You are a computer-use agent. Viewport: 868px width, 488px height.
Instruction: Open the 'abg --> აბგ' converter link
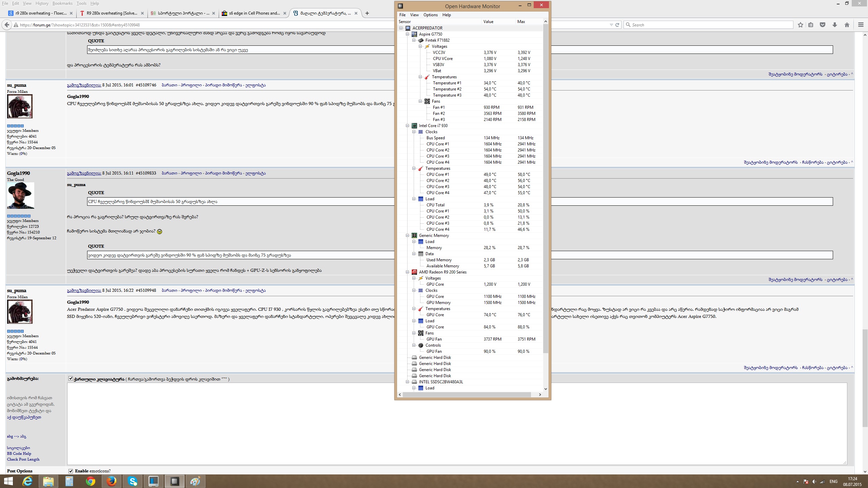tap(17, 436)
